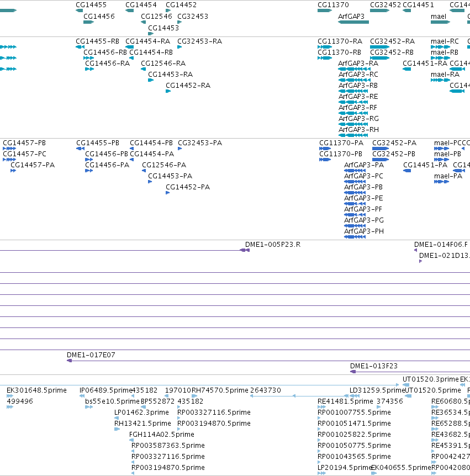This screenshot has width=470, height=476.
Task: Click EST label RE41481.5prime
Action: [x=345, y=401]
